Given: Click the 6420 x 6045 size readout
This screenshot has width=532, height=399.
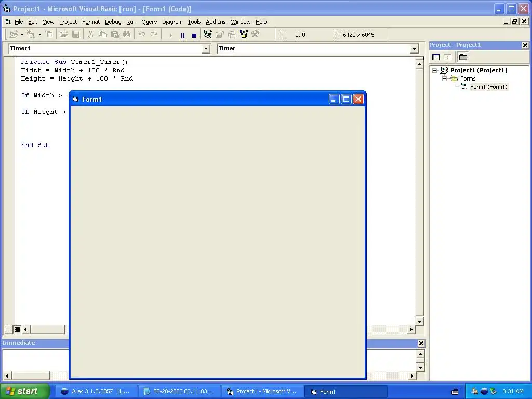Looking at the screenshot, I should [x=358, y=35].
